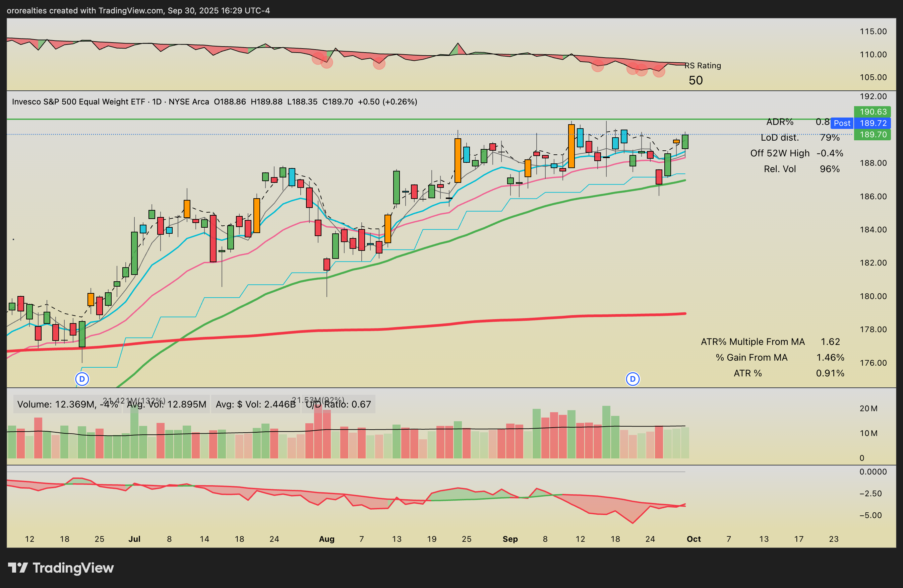This screenshot has width=903, height=588.
Task: Click the % Gain From MA label
Action: coord(751,358)
